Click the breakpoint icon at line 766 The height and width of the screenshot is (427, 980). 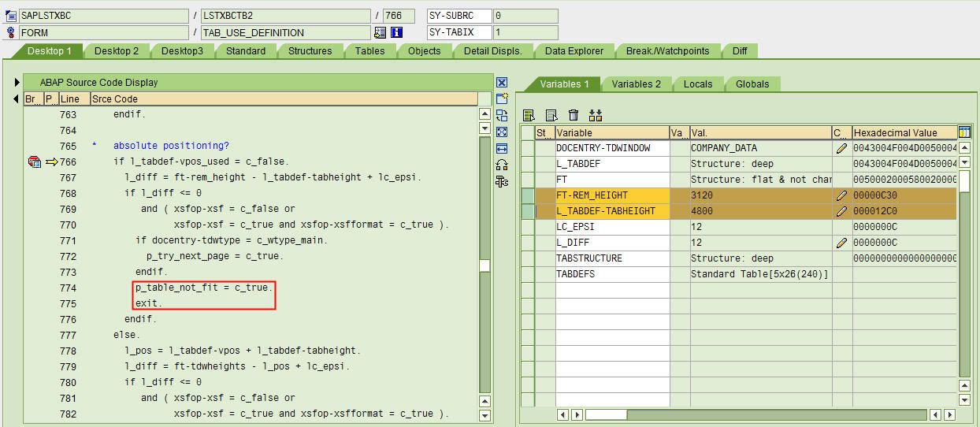pyautogui.click(x=34, y=162)
